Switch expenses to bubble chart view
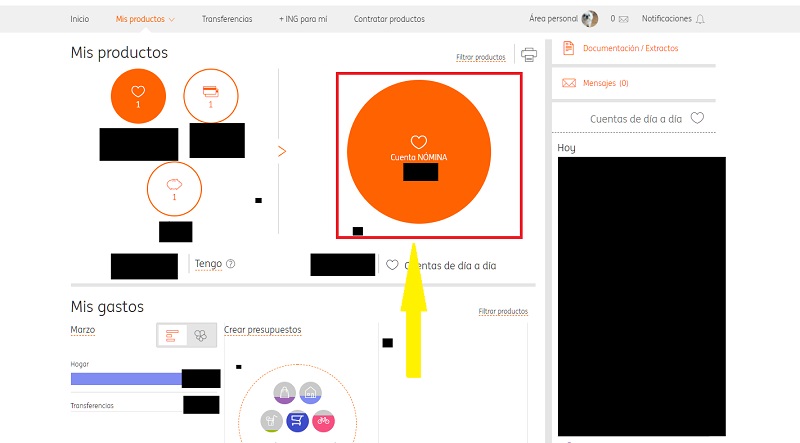800x443 pixels. click(x=200, y=336)
